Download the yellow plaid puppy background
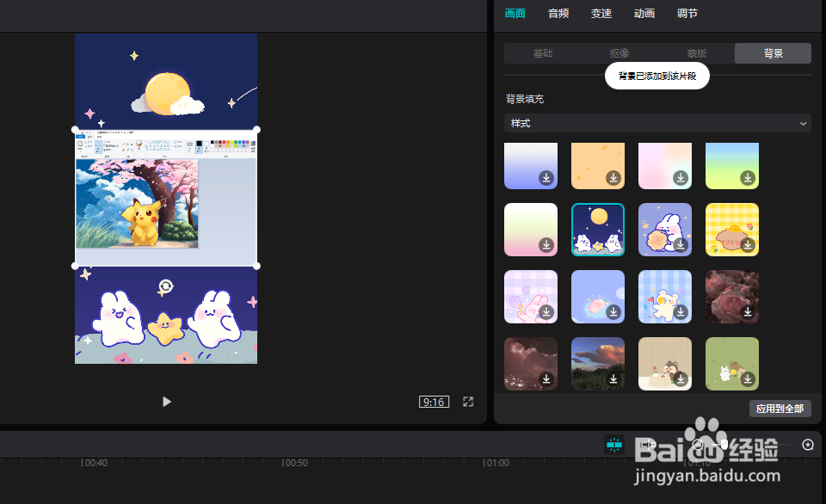The width and height of the screenshot is (826, 504). [748, 245]
